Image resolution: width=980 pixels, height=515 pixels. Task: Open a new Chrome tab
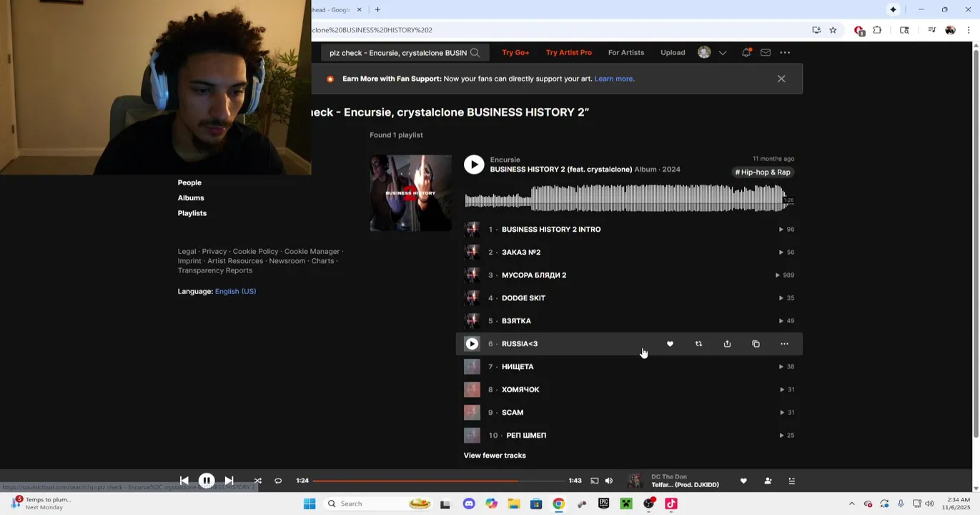click(377, 9)
